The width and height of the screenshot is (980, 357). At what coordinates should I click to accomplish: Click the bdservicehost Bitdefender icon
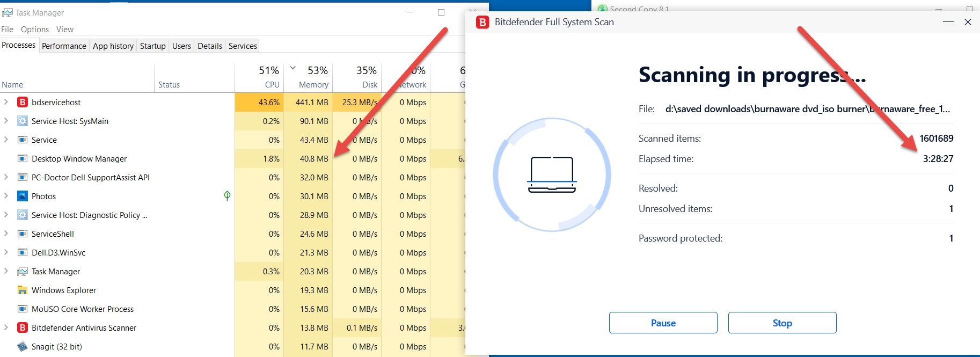23,102
